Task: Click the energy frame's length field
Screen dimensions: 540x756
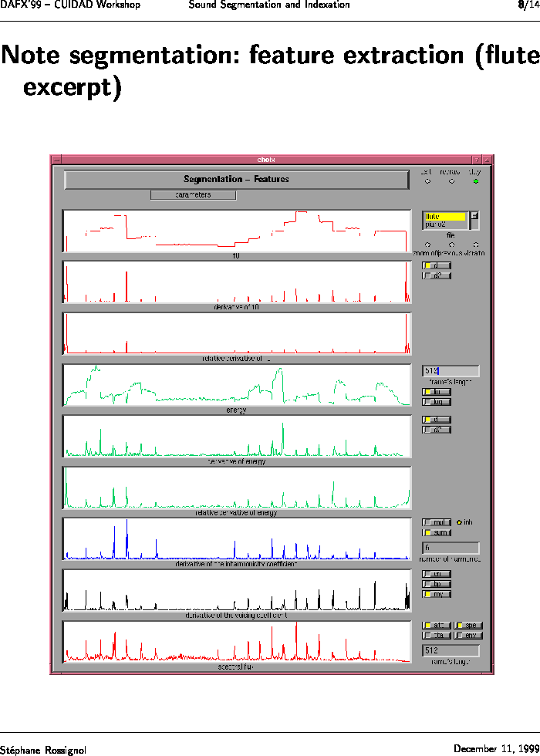Action: [x=451, y=371]
